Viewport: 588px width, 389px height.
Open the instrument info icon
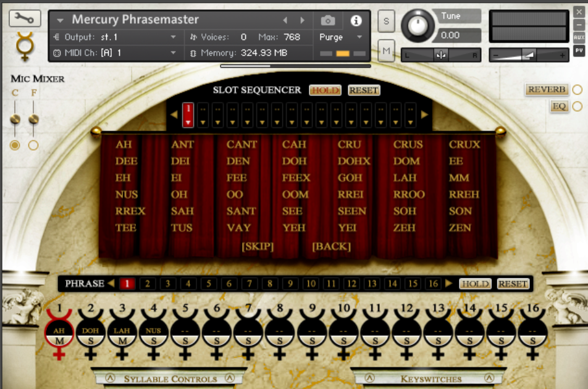coord(356,20)
